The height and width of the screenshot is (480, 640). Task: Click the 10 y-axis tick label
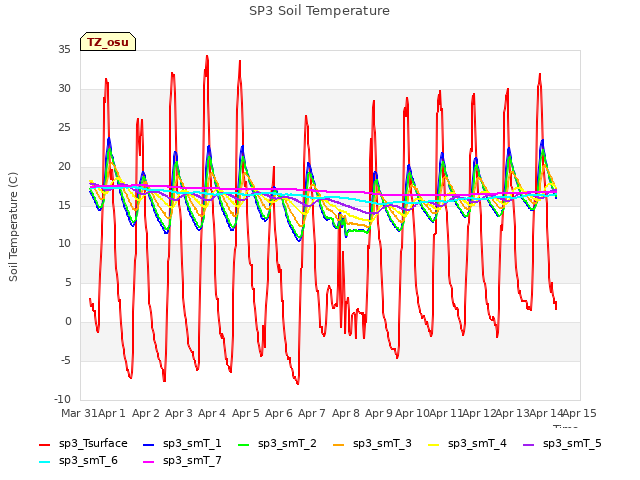pyautogui.click(x=64, y=244)
